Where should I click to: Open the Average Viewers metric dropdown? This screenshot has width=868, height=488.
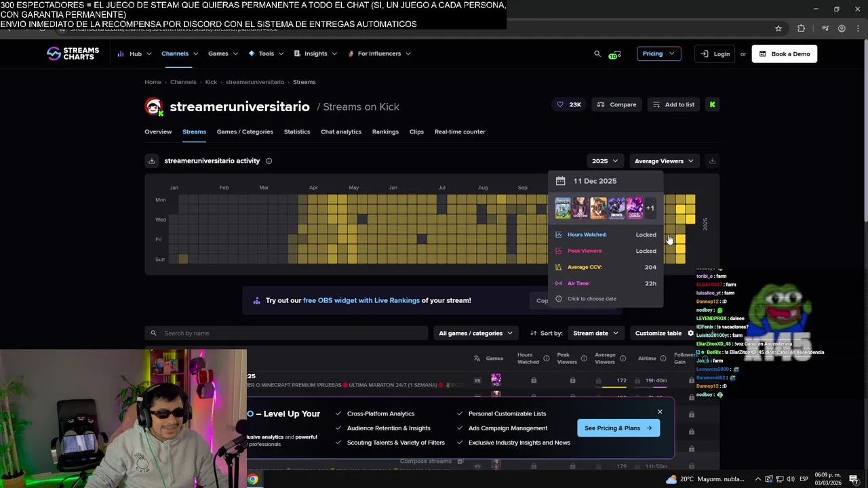click(x=664, y=161)
